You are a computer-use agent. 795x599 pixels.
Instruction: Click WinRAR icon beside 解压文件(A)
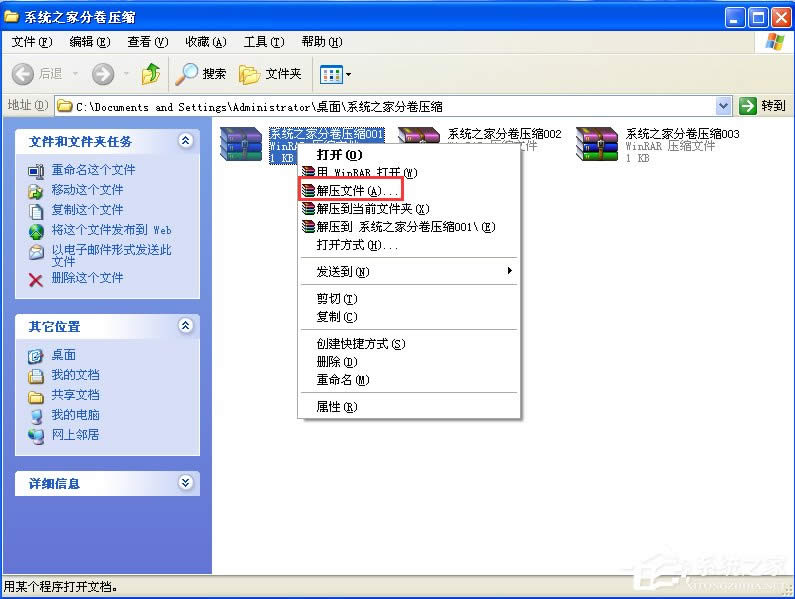[x=308, y=191]
